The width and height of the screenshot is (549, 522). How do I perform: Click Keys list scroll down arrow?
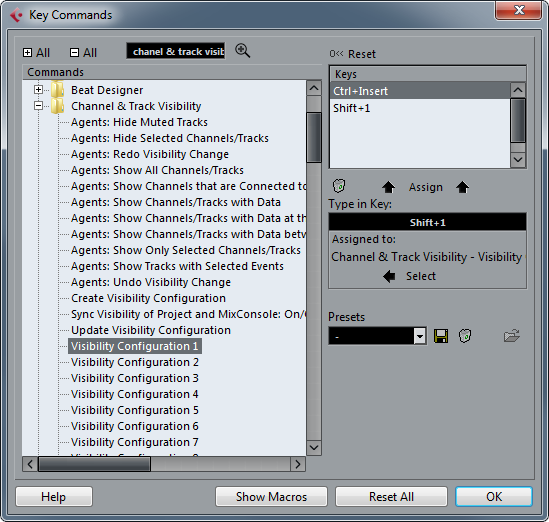[x=518, y=160]
